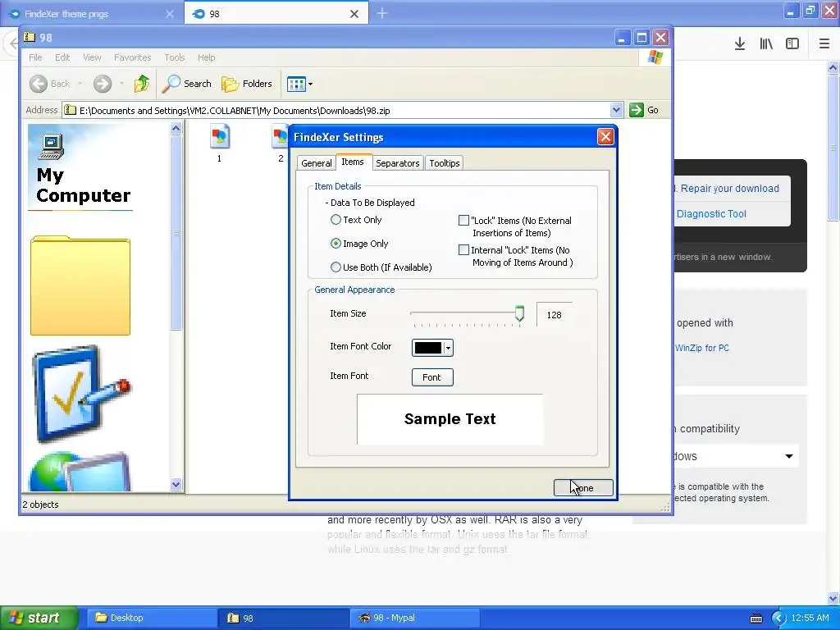Open the browser library icon
This screenshot has width=840, height=630.
766,44
